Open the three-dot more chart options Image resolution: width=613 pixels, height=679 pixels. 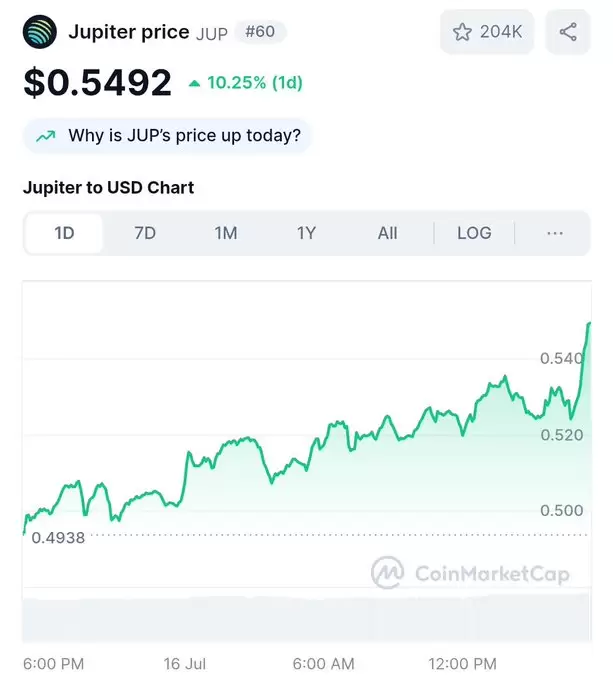pos(555,233)
